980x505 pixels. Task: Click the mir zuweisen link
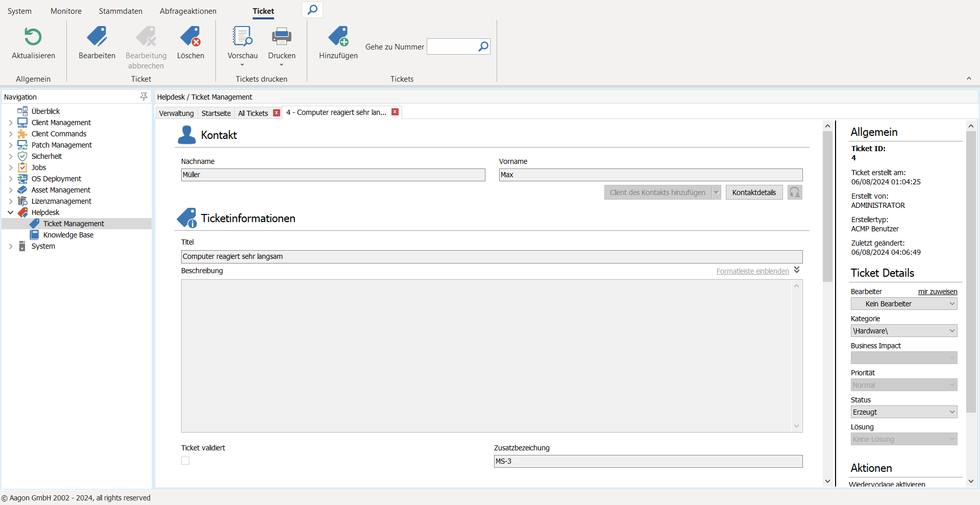pyautogui.click(x=938, y=292)
